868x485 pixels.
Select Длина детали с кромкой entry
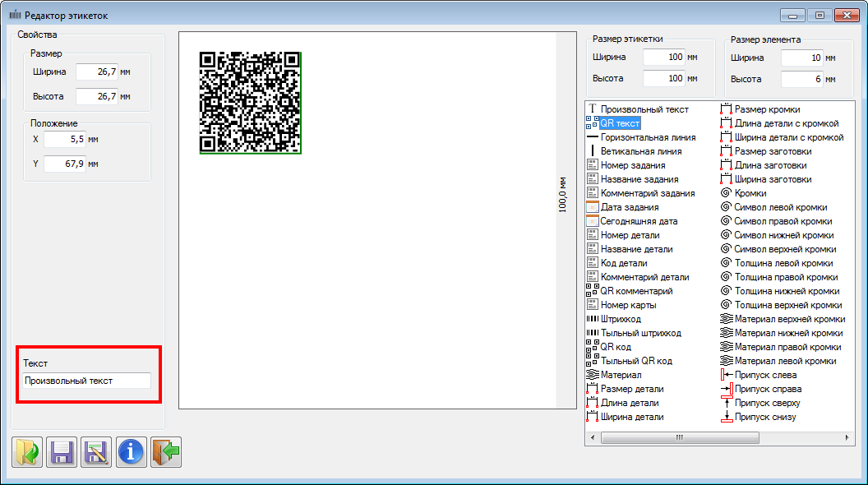pos(787,123)
